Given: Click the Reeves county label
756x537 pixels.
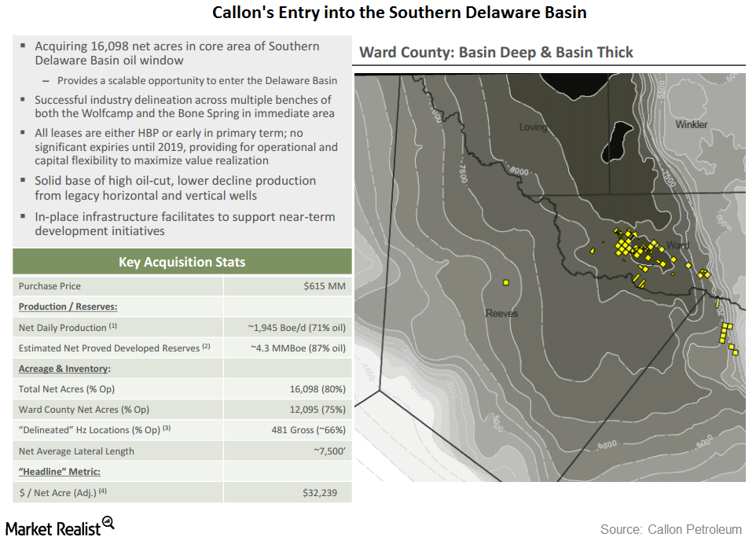Looking at the screenshot, I should point(502,313).
